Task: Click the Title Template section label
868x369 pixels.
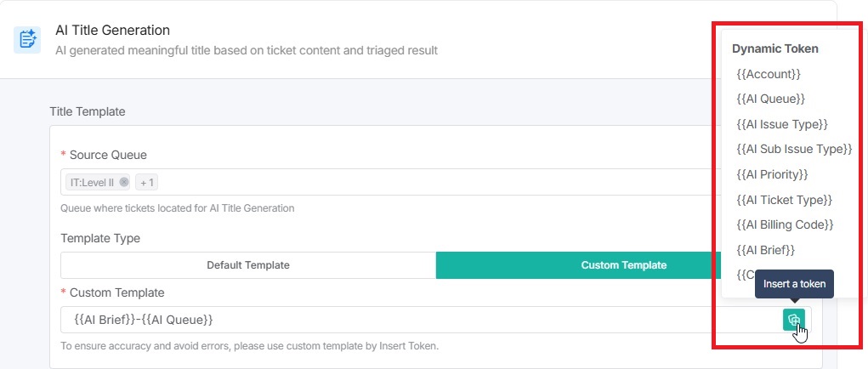Action: 88,111
